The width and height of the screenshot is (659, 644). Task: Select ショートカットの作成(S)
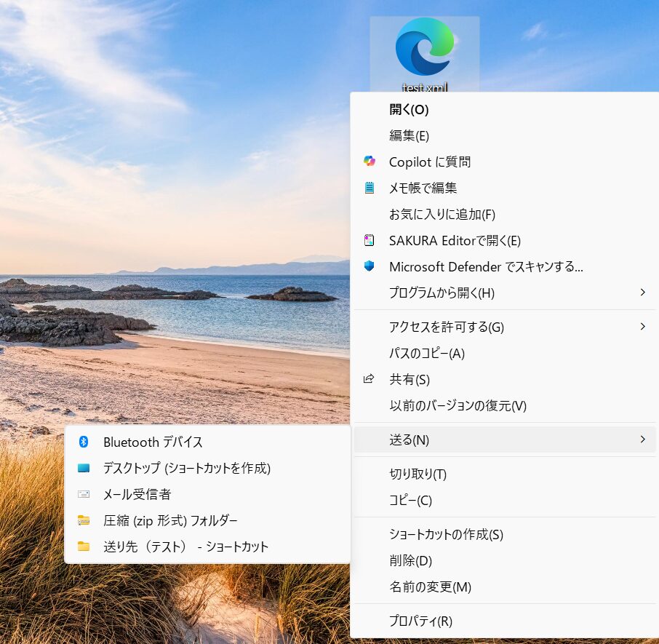click(x=505, y=534)
